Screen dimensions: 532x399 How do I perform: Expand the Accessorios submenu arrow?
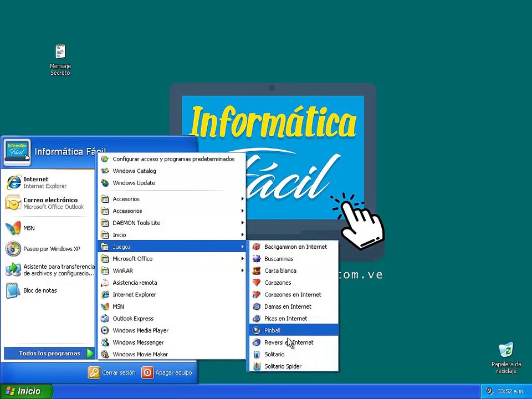click(242, 211)
